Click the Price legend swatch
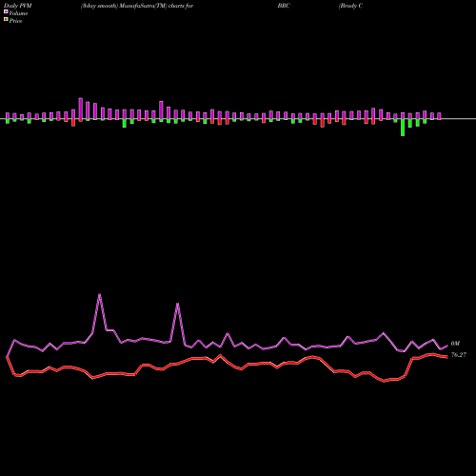 pyautogui.click(x=6, y=20)
